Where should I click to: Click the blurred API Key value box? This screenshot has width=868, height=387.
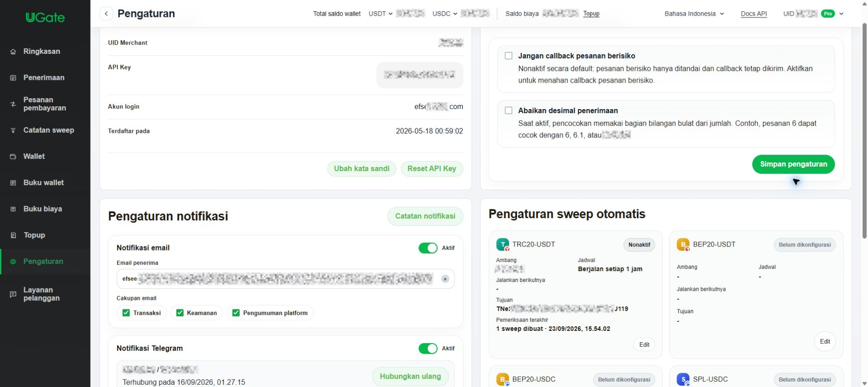click(x=420, y=75)
